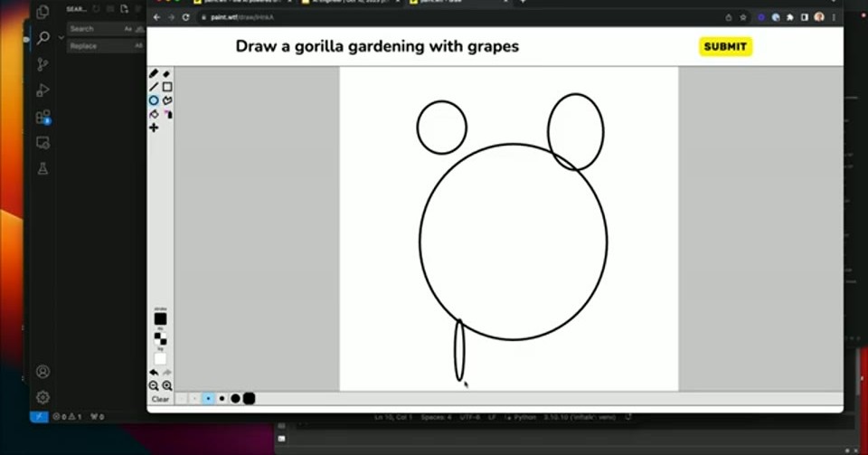Submit the gorilla drawing
Screen dimensions: 868x455
725,46
